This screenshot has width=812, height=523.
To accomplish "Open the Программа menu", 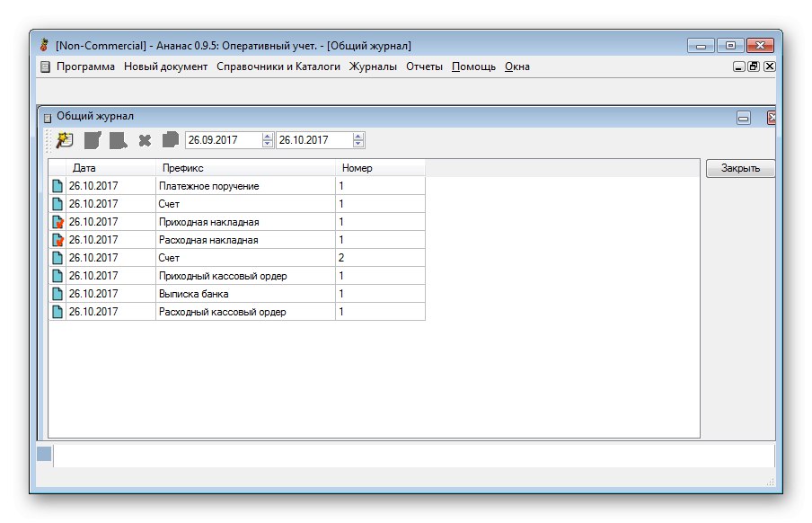I will pos(85,66).
